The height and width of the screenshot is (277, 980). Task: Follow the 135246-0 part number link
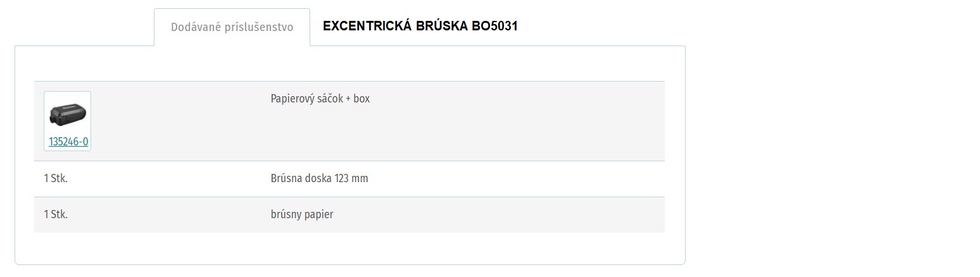[68, 142]
